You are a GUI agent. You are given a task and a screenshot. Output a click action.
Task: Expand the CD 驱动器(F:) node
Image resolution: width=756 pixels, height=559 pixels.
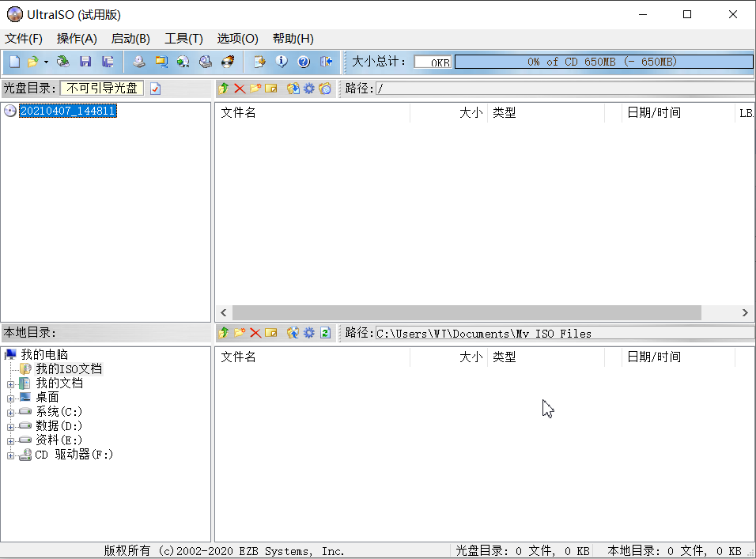(x=10, y=455)
